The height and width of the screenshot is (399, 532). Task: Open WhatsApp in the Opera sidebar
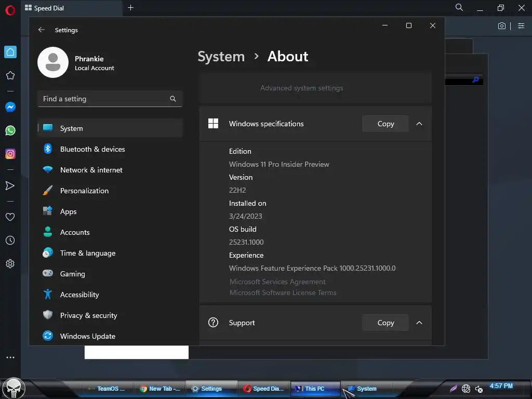tap(10, 130)
